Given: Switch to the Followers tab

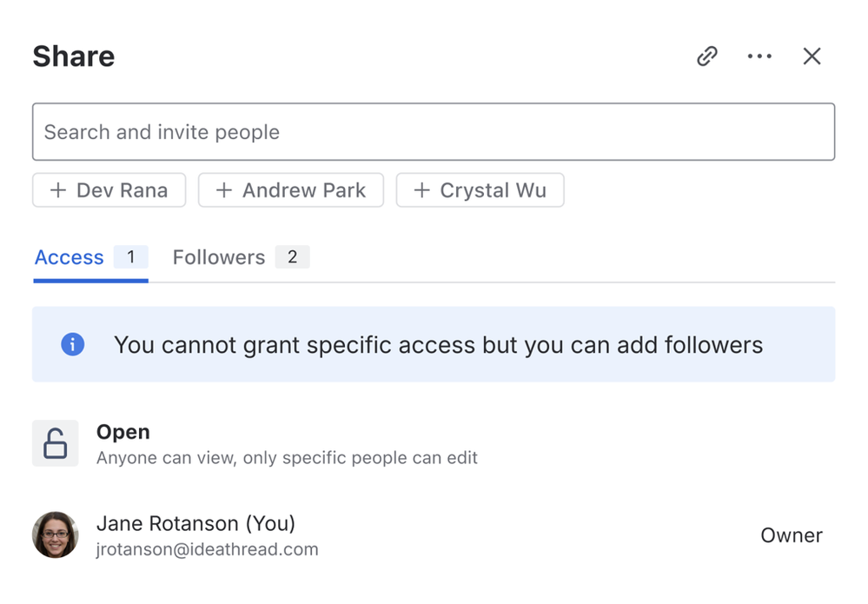Looking at the screenshot, I should click(219, 257).
